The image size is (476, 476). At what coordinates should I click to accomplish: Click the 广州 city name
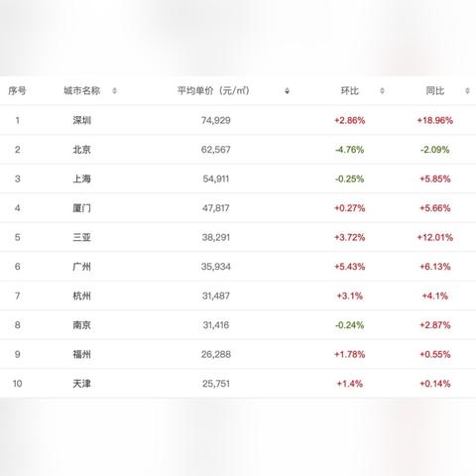(x=81, y=267)
